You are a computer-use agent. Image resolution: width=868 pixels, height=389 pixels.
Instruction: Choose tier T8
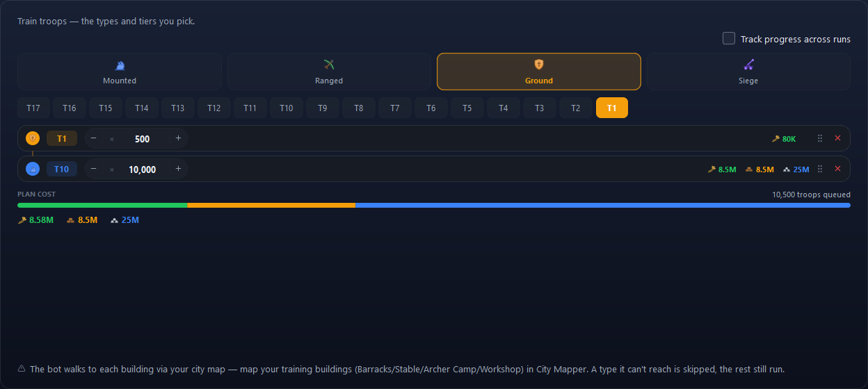click(359, 108)
